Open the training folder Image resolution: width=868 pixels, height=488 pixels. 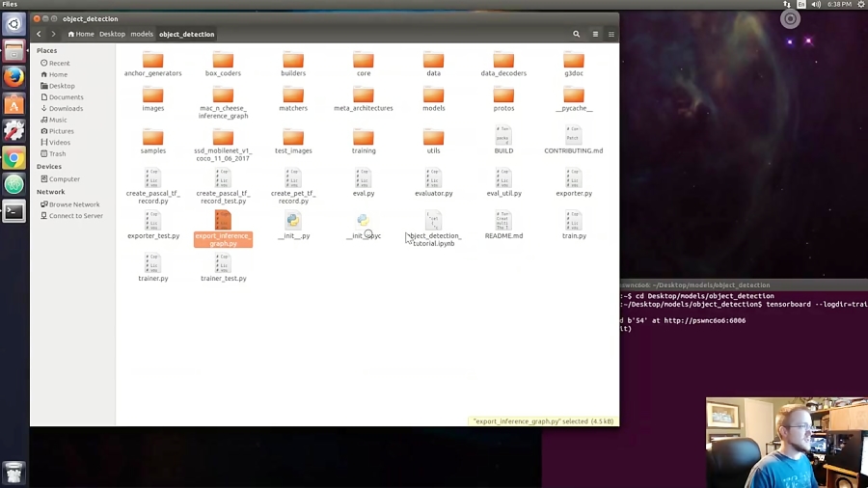point(364,140)
